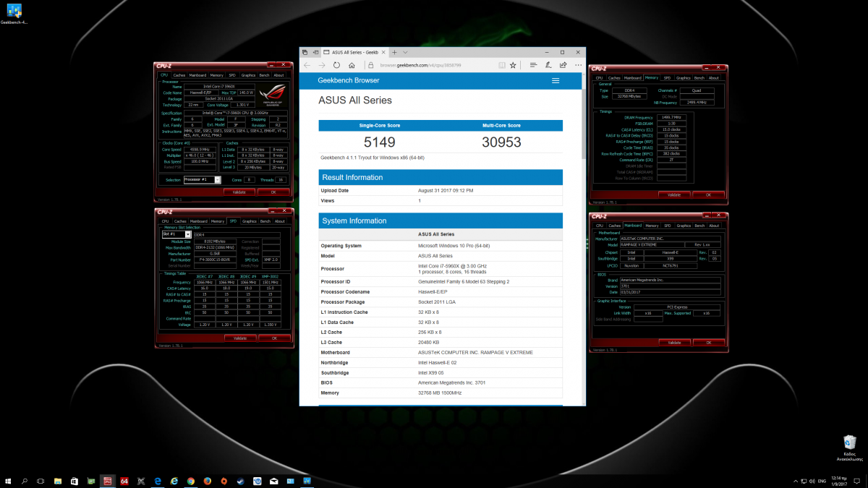Open reading view icon in Edge
This screenshot has height=488, width=868.
tap(501, 64)
